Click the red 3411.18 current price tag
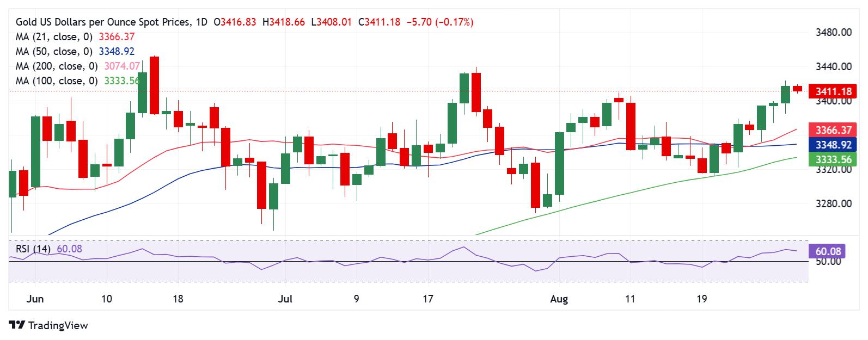This screenshot has height=340, width=868. [833, 91]
